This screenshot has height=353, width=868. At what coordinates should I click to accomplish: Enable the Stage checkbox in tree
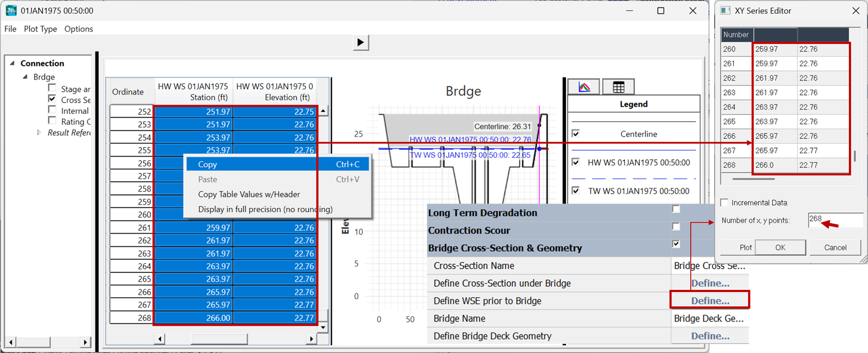[52, 88]
